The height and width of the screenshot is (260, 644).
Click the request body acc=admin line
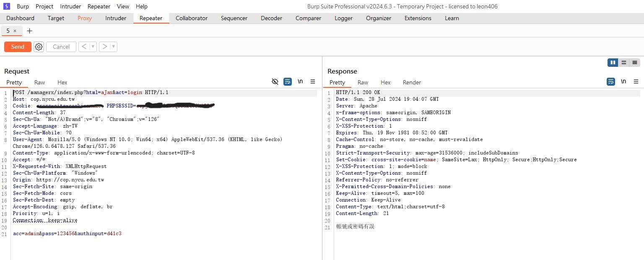(x=67, y=234)
